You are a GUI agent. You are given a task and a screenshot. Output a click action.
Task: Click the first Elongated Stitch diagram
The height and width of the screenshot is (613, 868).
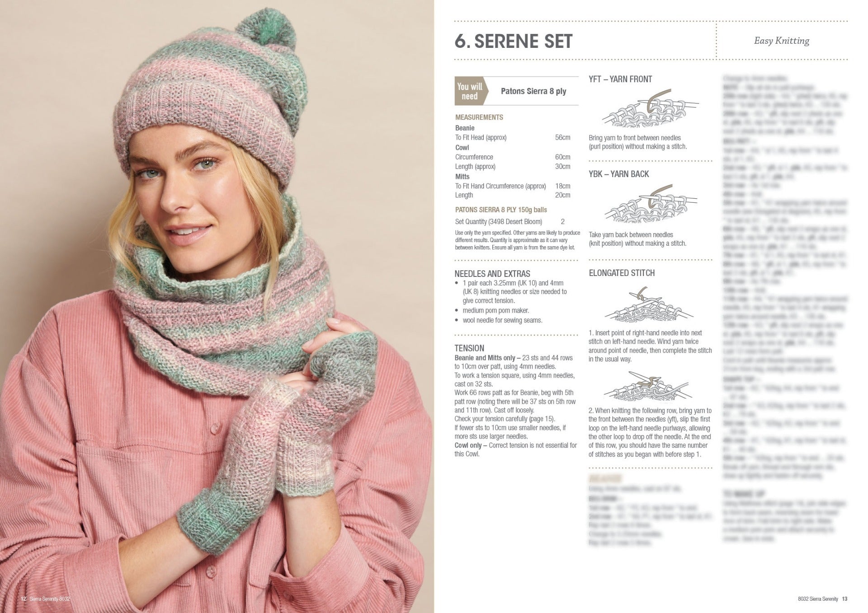click(x=649, y=305)
